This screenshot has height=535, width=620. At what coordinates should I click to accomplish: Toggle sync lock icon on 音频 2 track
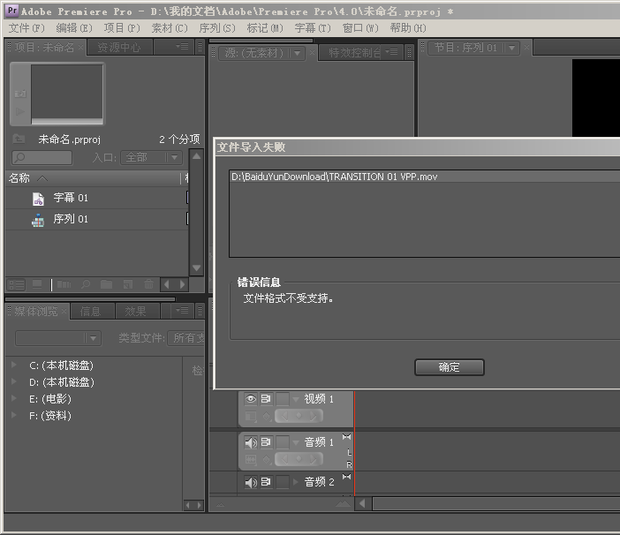tap(266, 482)
